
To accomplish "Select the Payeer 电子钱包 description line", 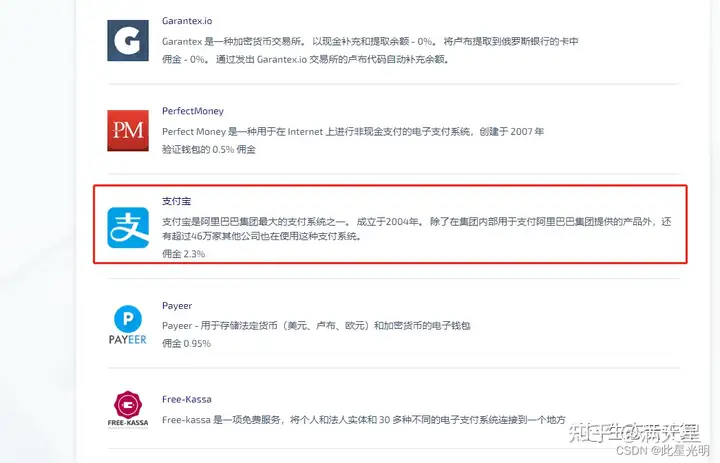I will coord(316,326).
